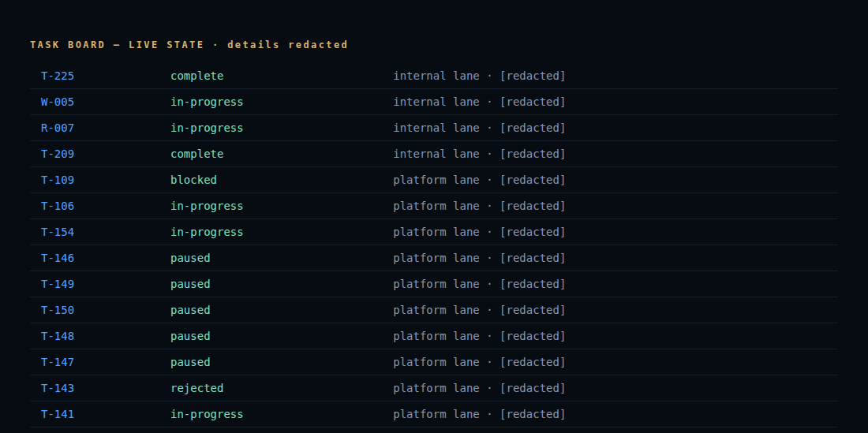Screen dimensions: 868x433
Task: Open task T-154 entry
Action: (58, 232)
